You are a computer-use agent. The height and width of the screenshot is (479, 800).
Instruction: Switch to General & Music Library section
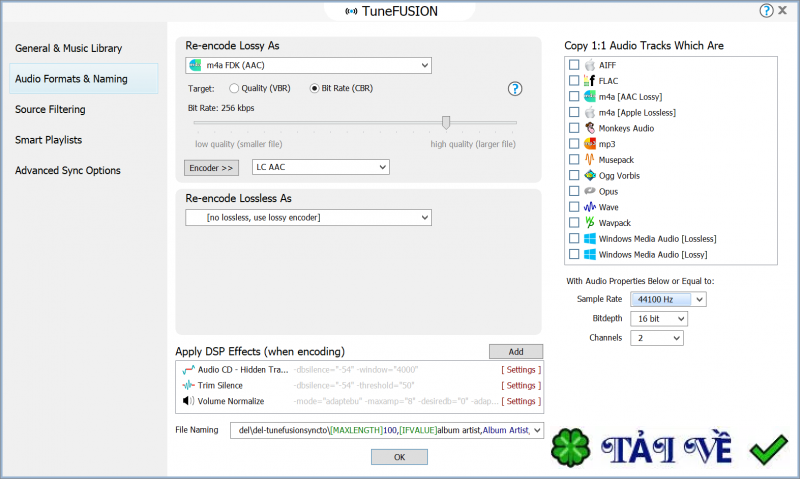pyautogui.click(x=68, y=48)
